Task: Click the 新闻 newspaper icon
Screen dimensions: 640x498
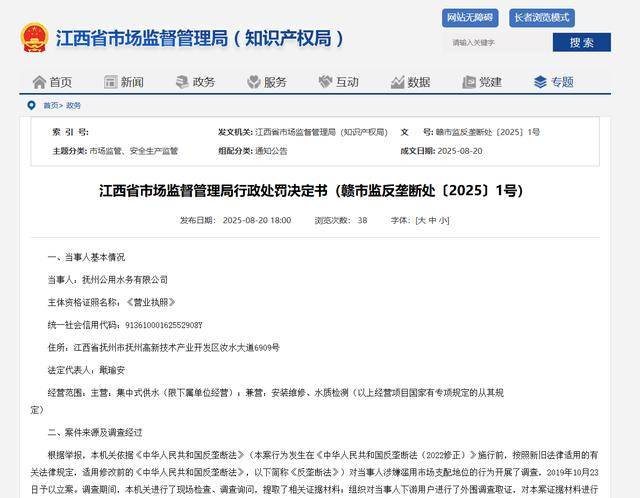Action: [110, 82]
